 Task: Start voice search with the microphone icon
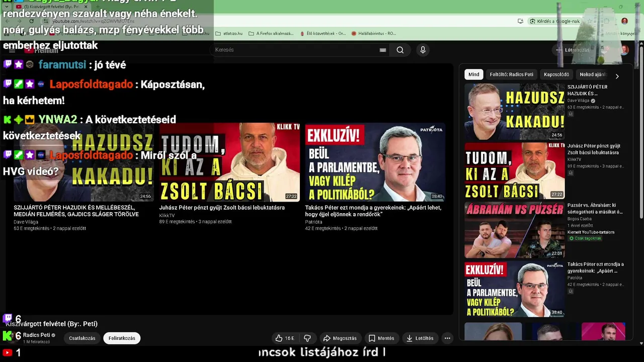pos(423,50)
